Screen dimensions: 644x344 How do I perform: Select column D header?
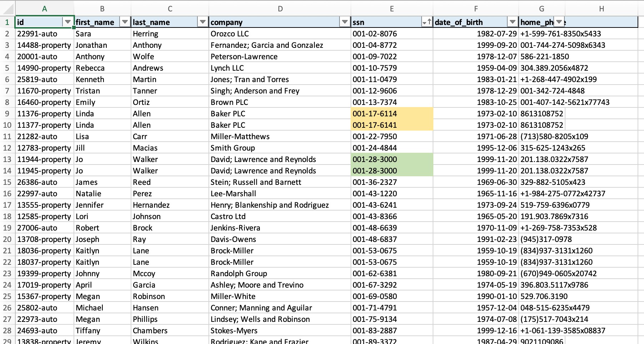pos(280,9)
